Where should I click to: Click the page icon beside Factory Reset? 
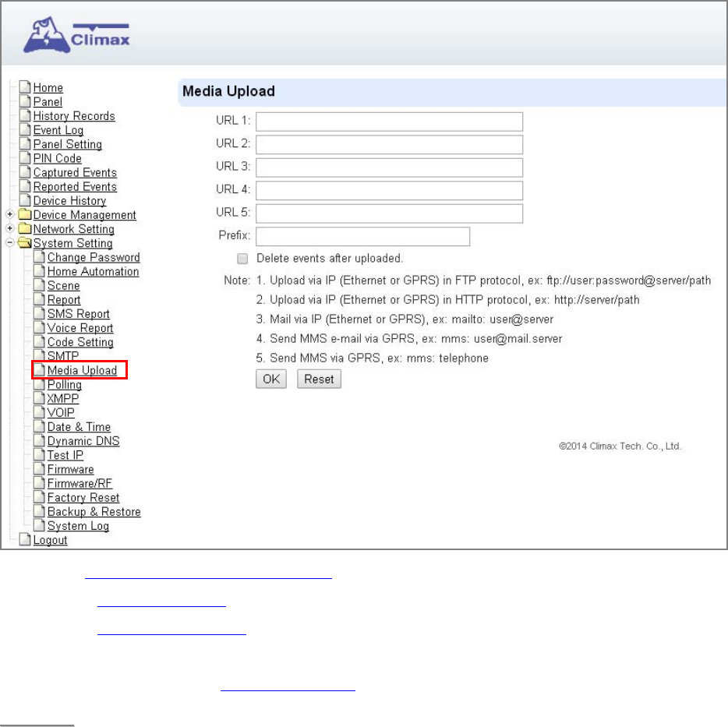[x=40, y=497]
